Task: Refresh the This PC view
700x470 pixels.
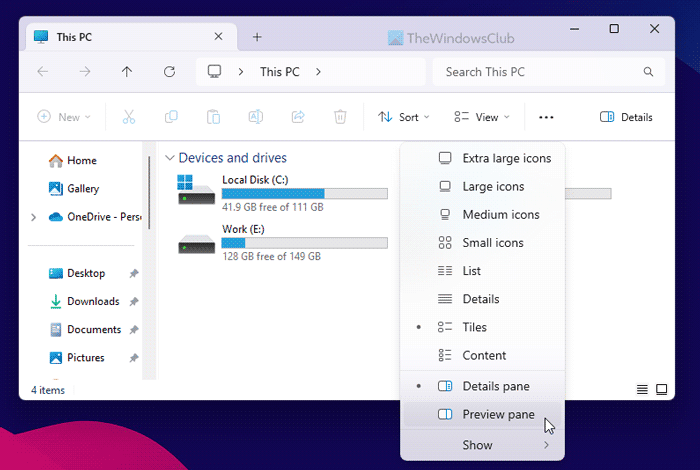Action: click(x=169, y=71)
